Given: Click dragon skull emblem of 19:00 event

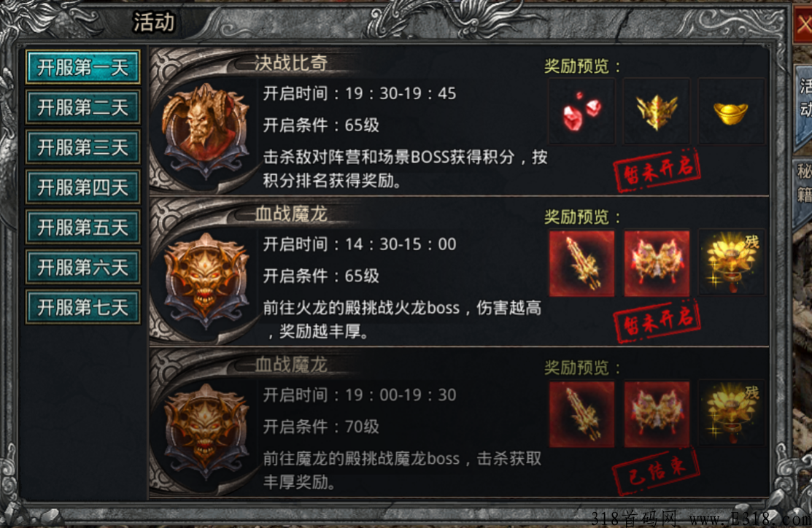Looking at the screenshot, I should tap(206, 431).
